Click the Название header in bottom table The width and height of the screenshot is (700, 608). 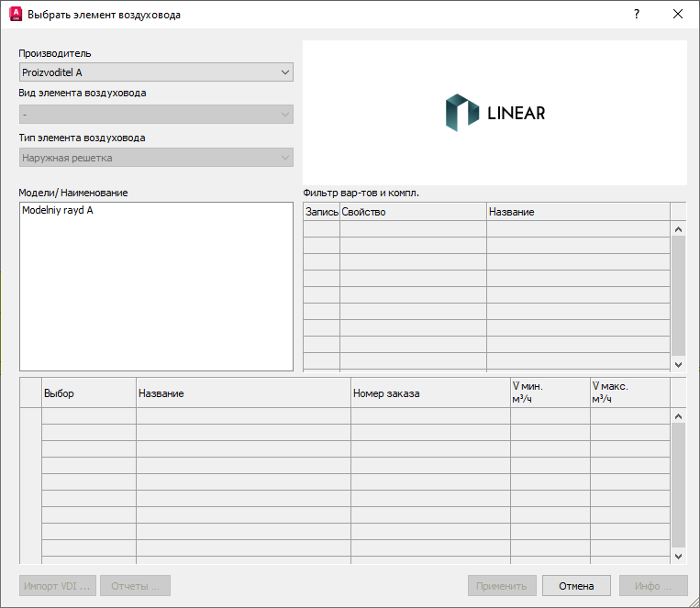click(x=243, y=392)
